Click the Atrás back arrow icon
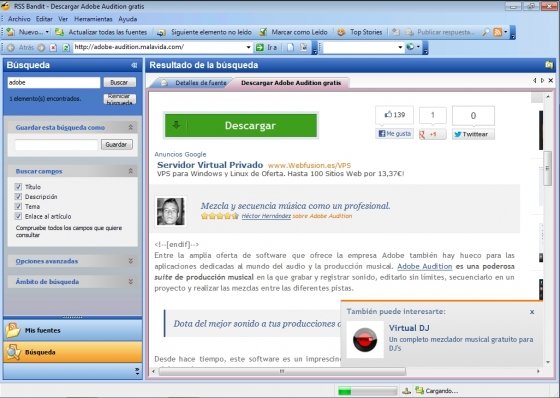Image resolution: width=560 pixels, height=398 pixels. pyautogui.click(x=11, y=47)
